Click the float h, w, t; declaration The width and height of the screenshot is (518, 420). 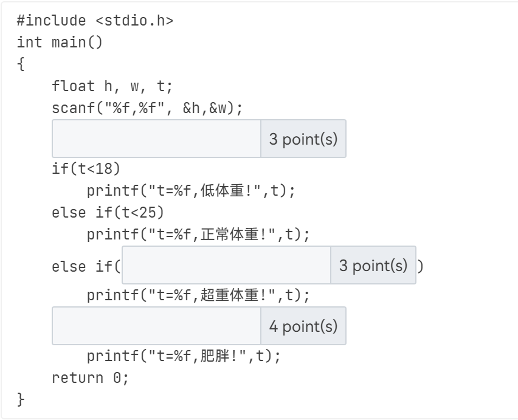pyautogui.click(x=112, y=86)
